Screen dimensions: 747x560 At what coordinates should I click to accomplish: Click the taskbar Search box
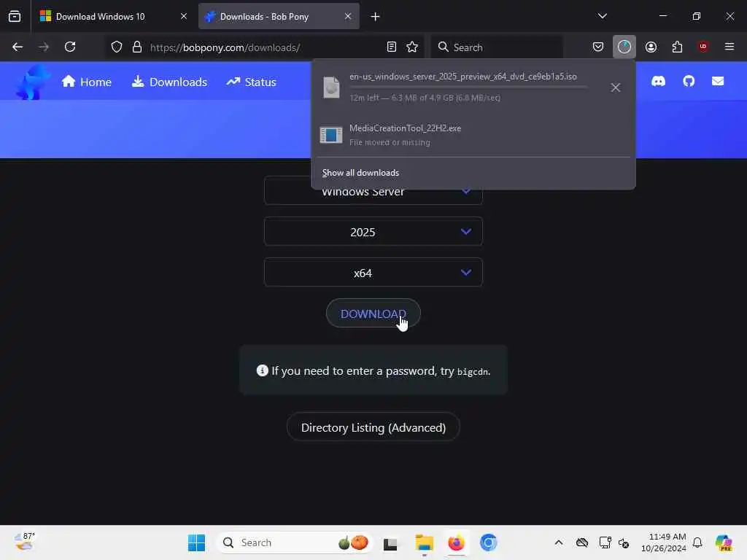pos(294,542)
